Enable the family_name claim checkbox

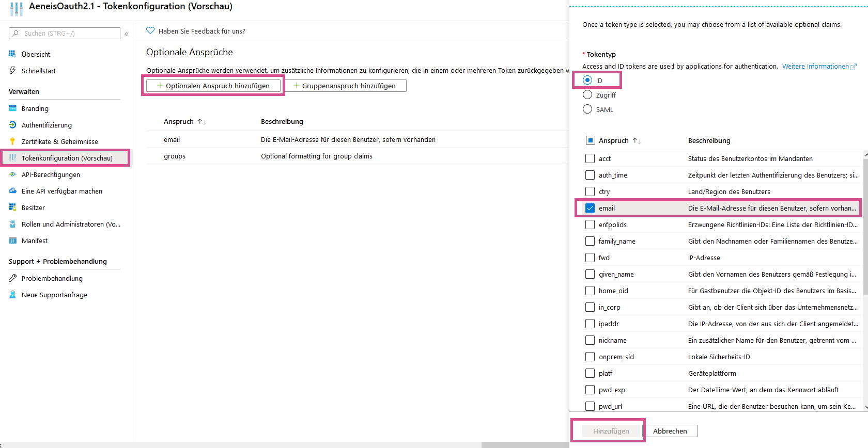pyautogui.click(x=590, y=241)
